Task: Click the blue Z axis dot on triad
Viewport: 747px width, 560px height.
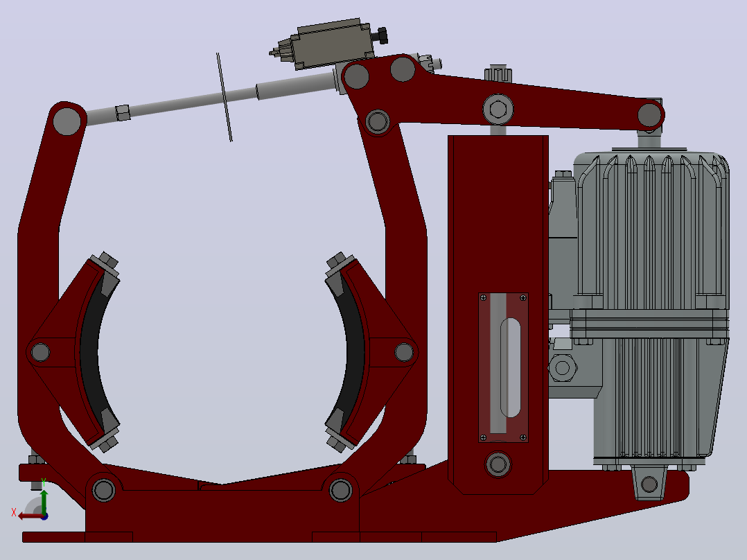Action: pyautogui.click(x=44, y=516)
